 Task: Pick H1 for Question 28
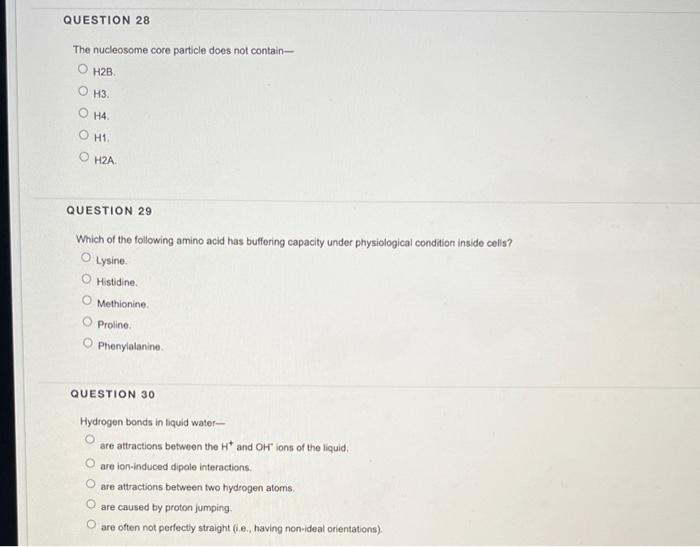tap(83, 135)
